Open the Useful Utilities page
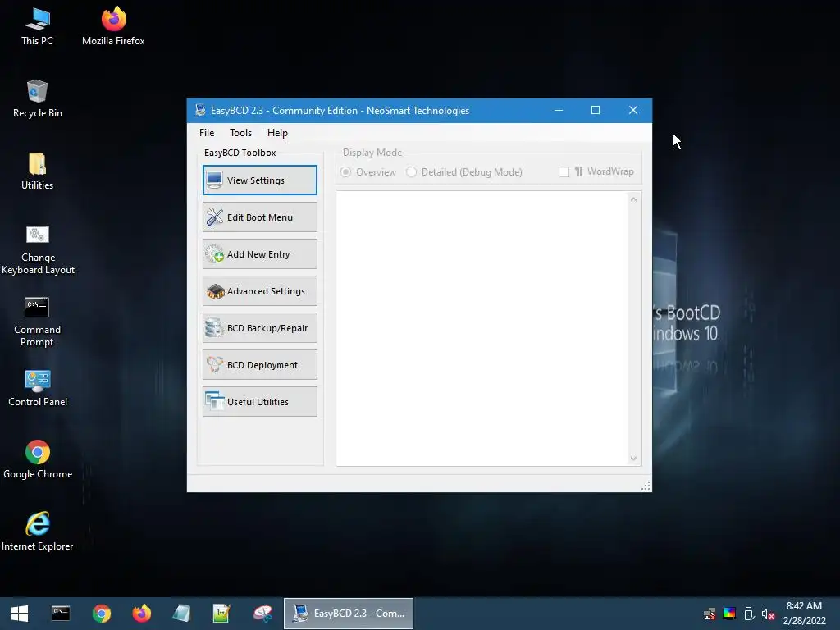840x630 pixels. tap(260, 402)
